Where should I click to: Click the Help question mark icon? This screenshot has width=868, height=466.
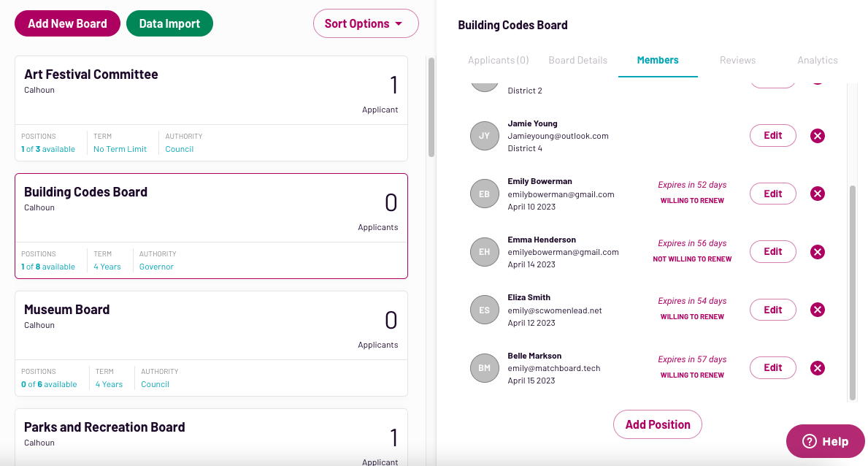[809, 441]
